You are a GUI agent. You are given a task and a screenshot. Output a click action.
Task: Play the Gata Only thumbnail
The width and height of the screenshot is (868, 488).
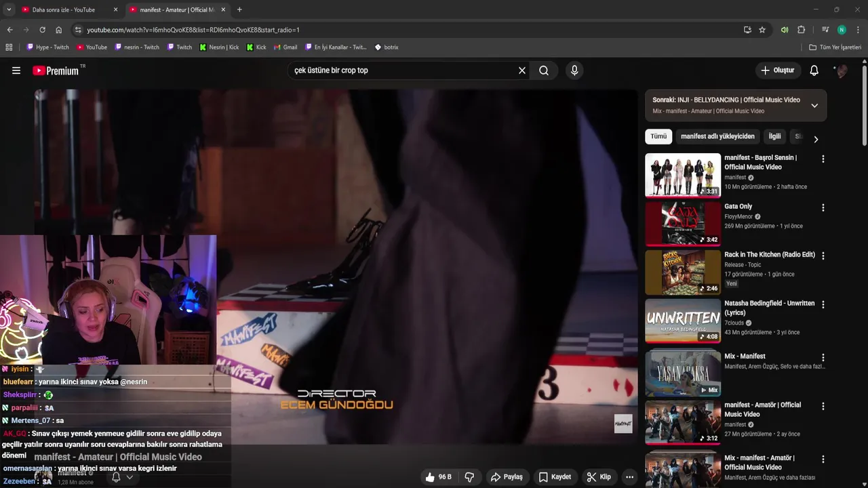pyautogui.click(x=683, y=224)
